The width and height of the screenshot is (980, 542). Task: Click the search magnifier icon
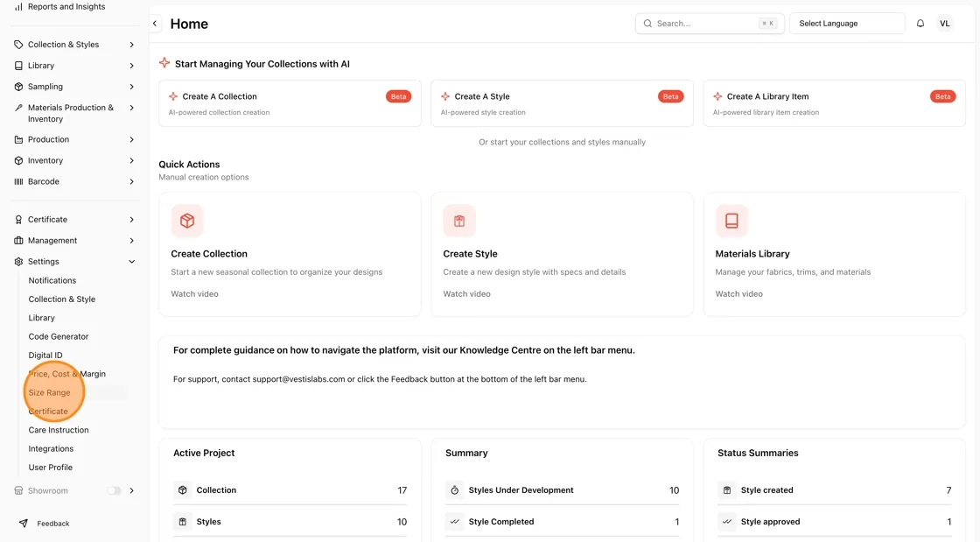click(647, 23)
